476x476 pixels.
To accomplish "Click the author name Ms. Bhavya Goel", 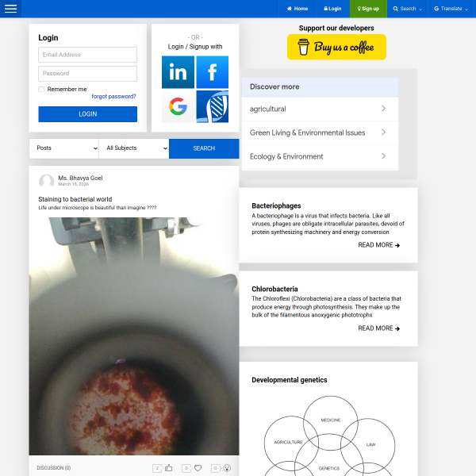I will coord(80,178).
